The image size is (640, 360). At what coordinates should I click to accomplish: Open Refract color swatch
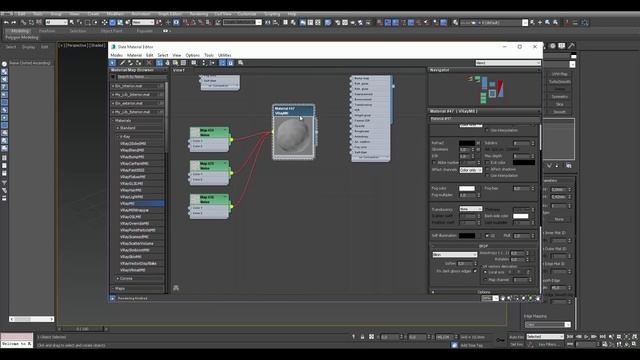pos(467,143)
